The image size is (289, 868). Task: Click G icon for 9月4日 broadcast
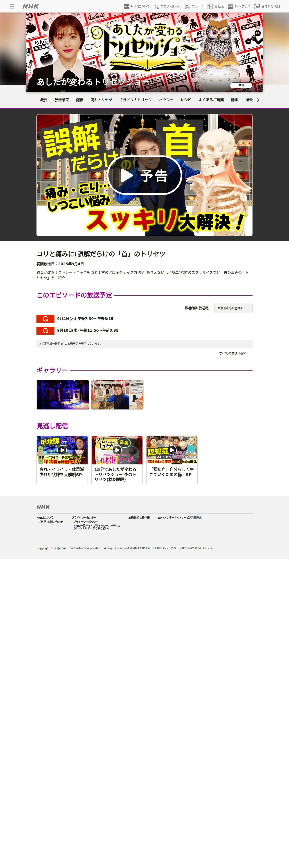point(45,319)
